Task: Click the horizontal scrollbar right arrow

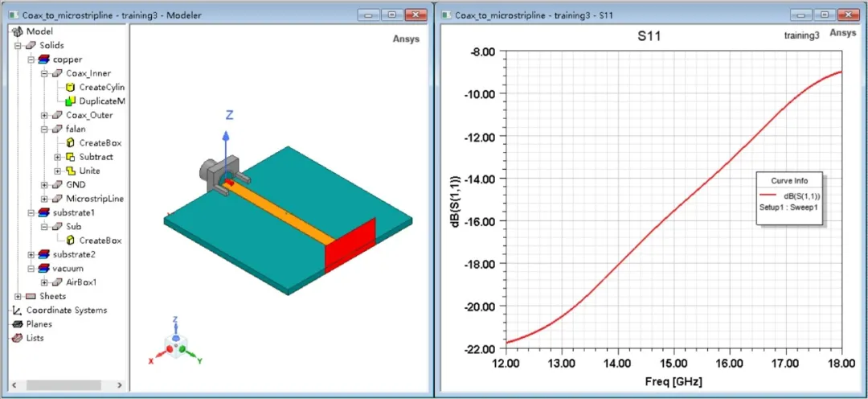Action: tap(120, 385)
